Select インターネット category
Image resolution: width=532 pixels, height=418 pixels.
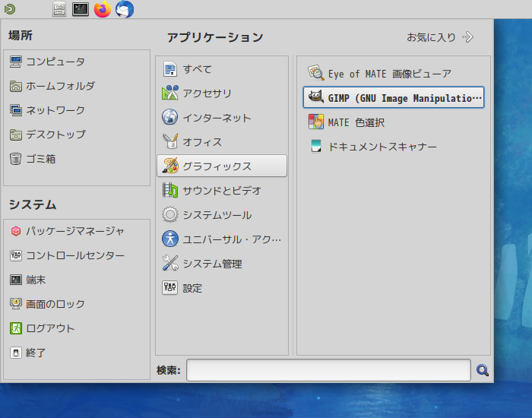(222, 117)
